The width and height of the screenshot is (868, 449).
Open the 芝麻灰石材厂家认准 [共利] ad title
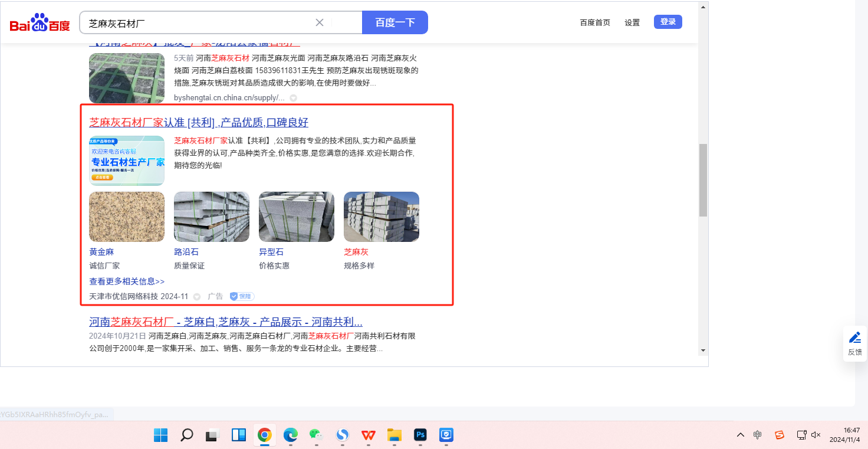coord(199,123)
